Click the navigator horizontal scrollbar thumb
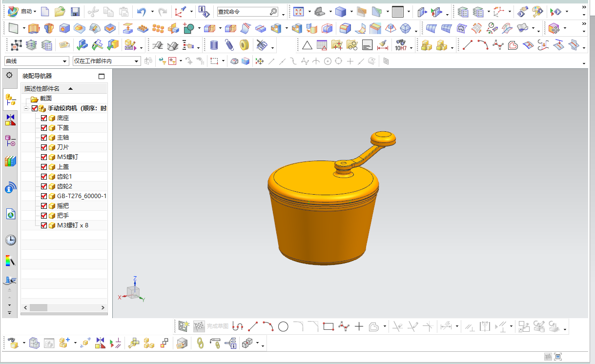The width and height of the screenshot is (595, 364). [38, 307]
